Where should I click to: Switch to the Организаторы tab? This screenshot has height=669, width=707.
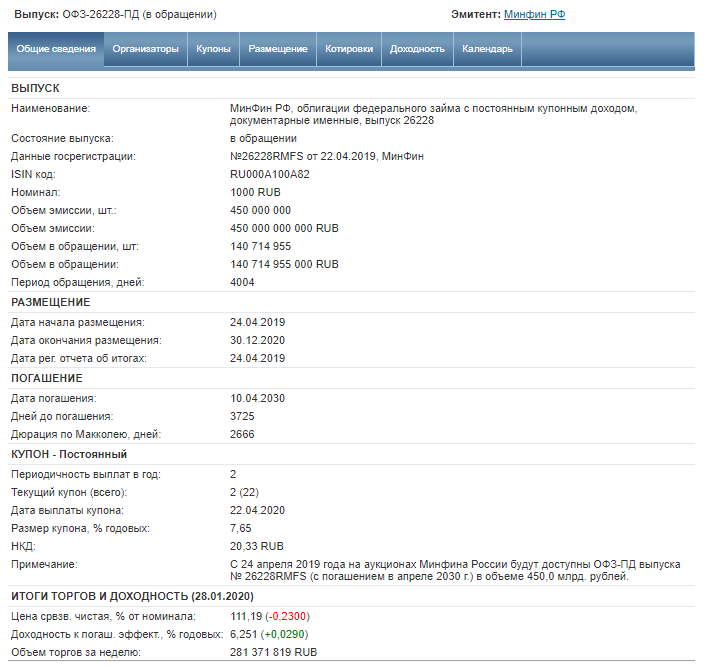pos(146,49)
